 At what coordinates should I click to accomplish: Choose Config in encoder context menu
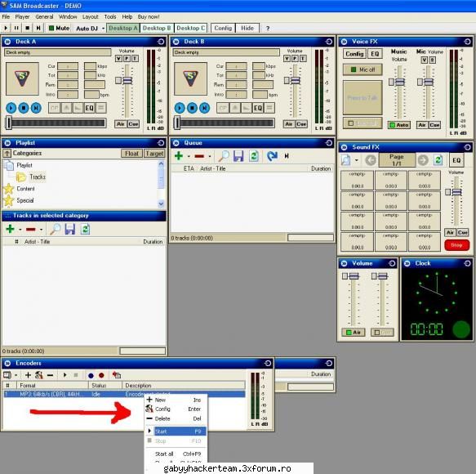tap(176, 409)
